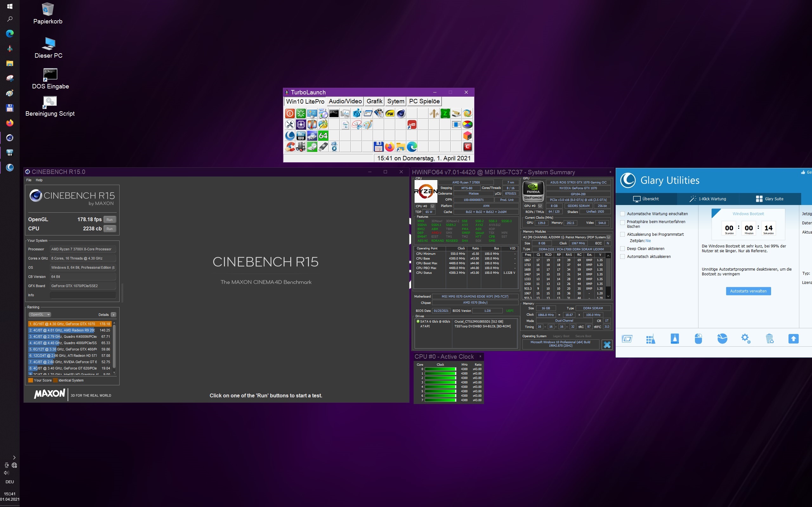Expand the CPU #0 selector in HWiNFO
Image resolution: width=812 pixels, height=507 pixels.
pyautogui.click(x=433, y=206)
